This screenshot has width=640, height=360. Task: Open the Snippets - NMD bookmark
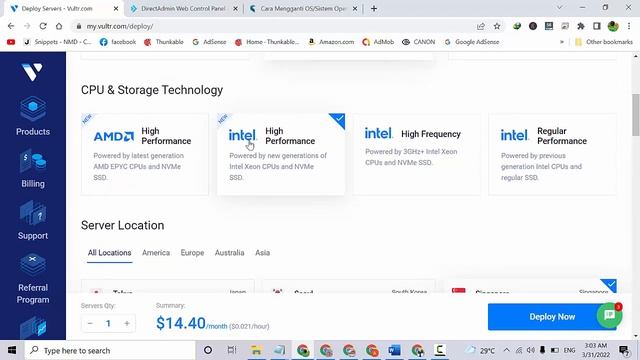58,42
